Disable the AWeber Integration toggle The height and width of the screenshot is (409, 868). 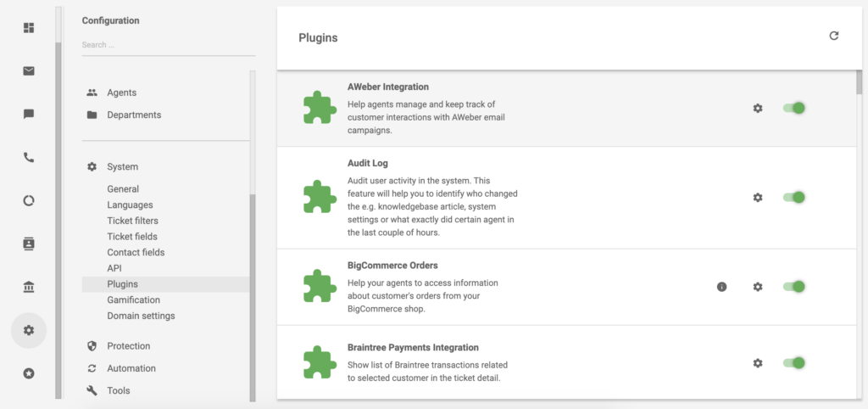coord(793,108)
